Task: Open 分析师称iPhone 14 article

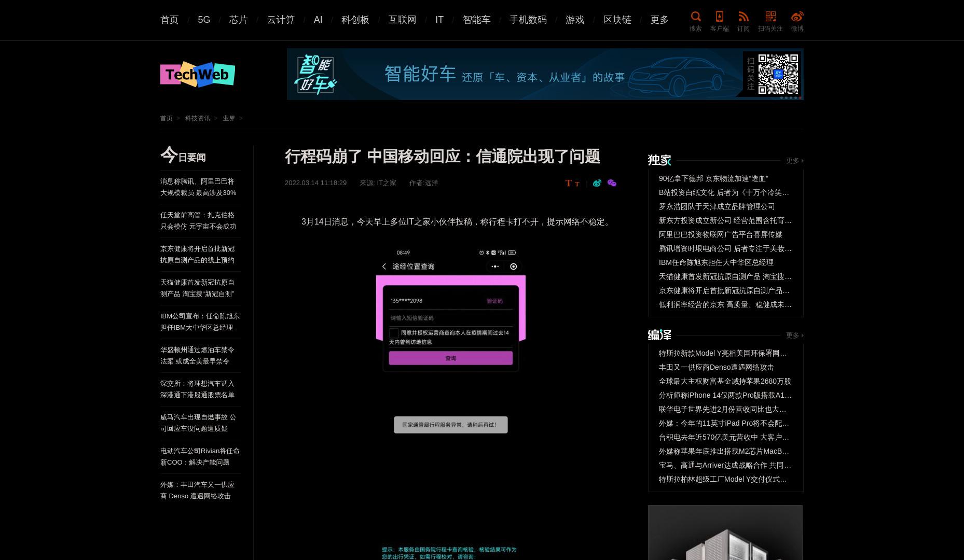Action: (x=725, y=395)
